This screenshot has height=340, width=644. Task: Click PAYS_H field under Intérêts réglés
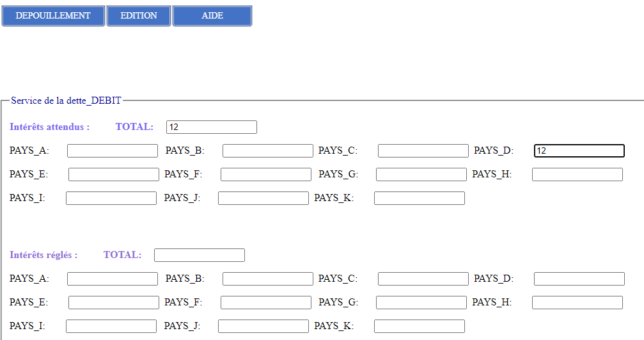(x=577, y=303)
